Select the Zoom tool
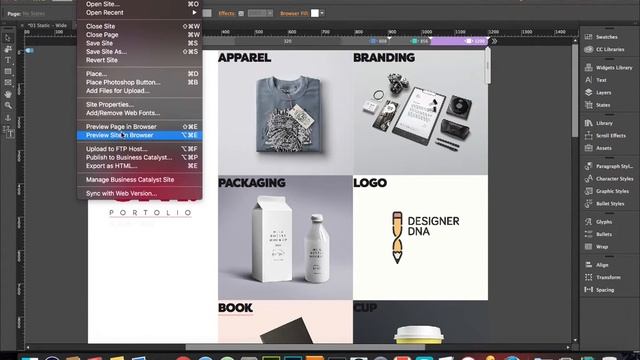 (x=7, y=105)
